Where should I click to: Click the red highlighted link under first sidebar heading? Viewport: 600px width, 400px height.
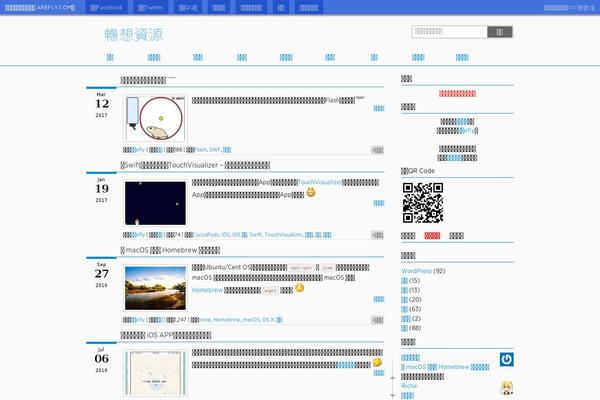coord(457,93)
